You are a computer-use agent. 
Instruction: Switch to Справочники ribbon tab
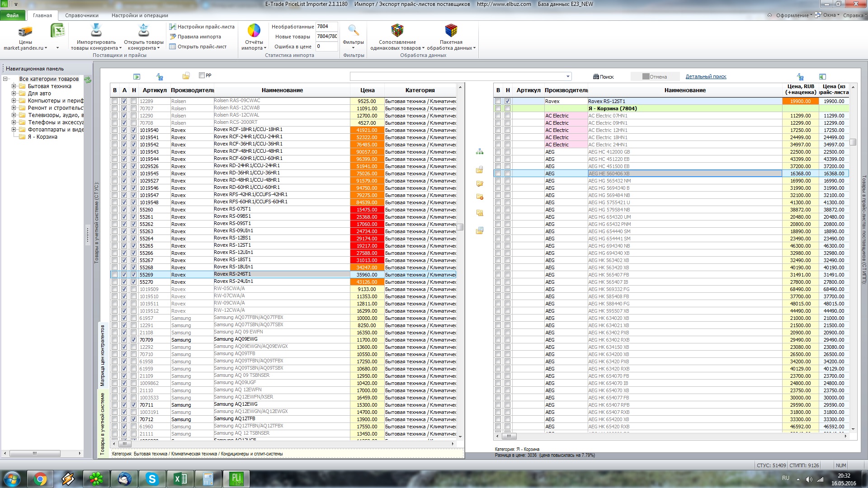[82, 15]
